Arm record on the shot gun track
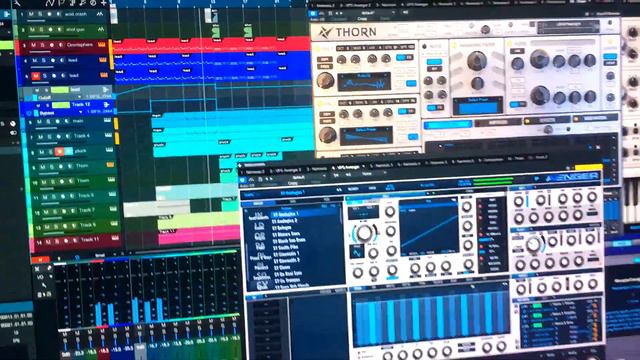 point(51,29)
